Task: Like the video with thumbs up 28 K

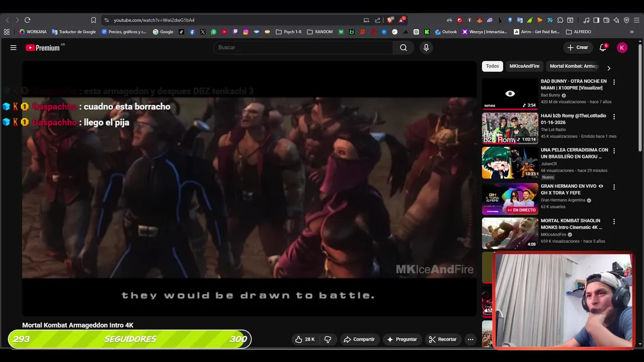Action: 305,339
